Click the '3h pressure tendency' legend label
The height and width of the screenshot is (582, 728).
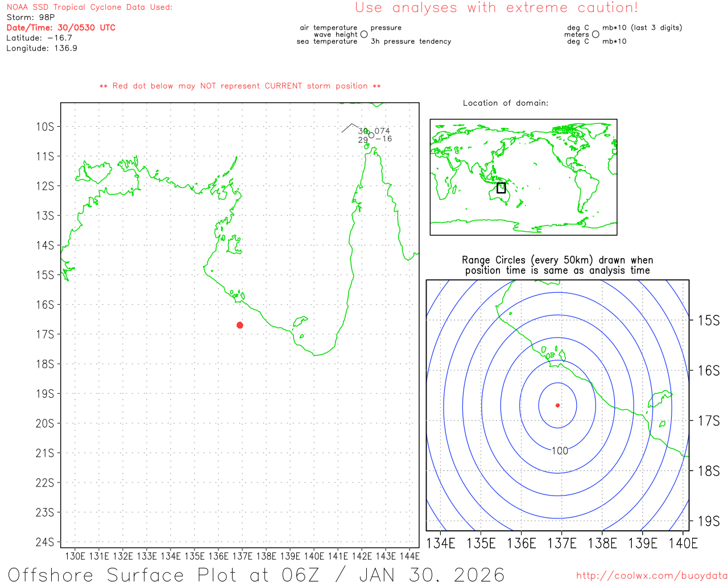pyautogui.click(x=411, y=41)
